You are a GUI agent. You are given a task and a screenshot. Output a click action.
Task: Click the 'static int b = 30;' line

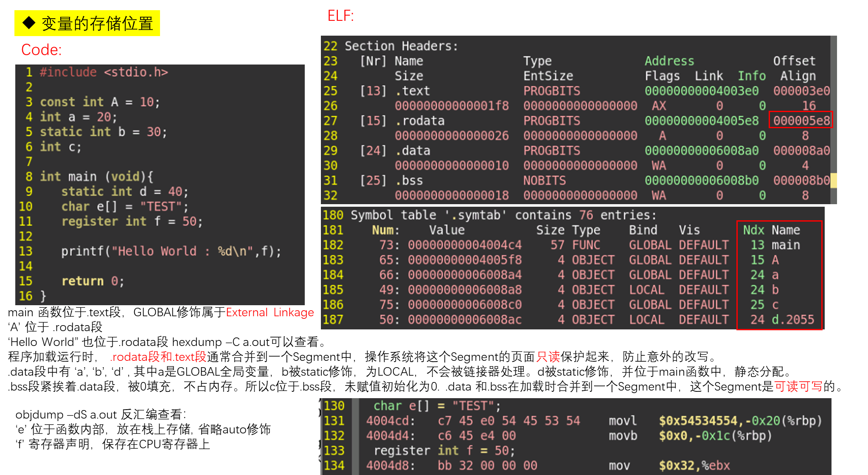[x=104, y=132]
